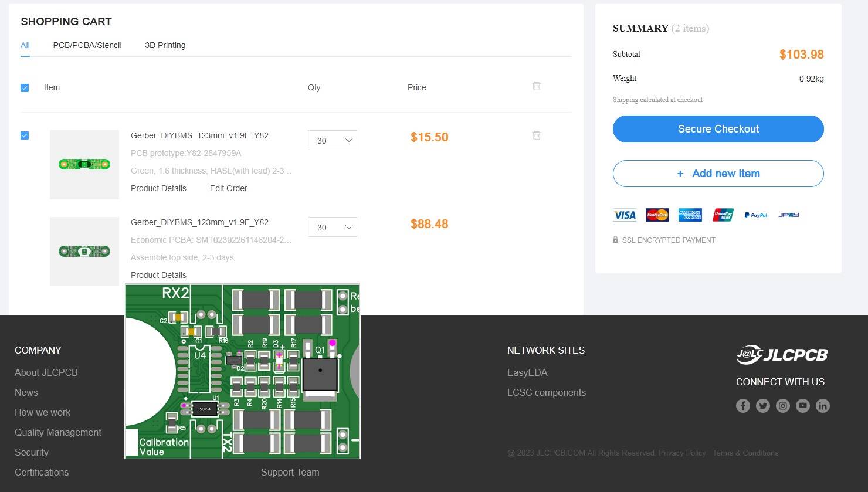The width and height of the screenshot is (868, 492).
Task: Open the EasyEDA network site link
Action: [527, 372]
